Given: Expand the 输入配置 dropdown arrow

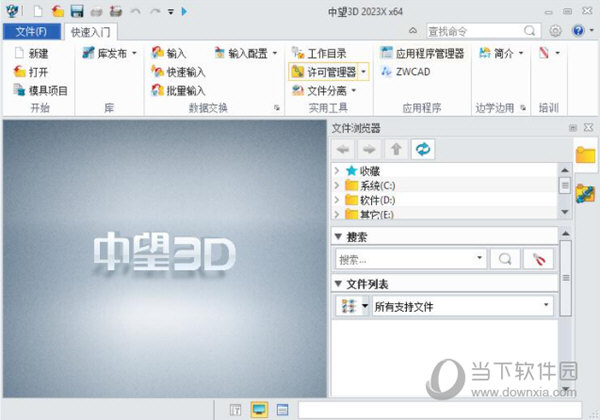Looking at the screenshot, I should tap(275, 53).
